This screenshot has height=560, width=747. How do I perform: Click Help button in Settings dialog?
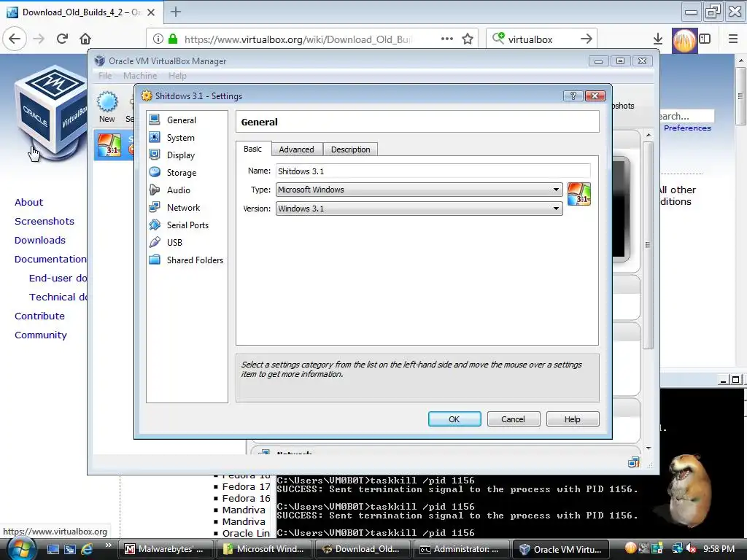click(573, 419)
